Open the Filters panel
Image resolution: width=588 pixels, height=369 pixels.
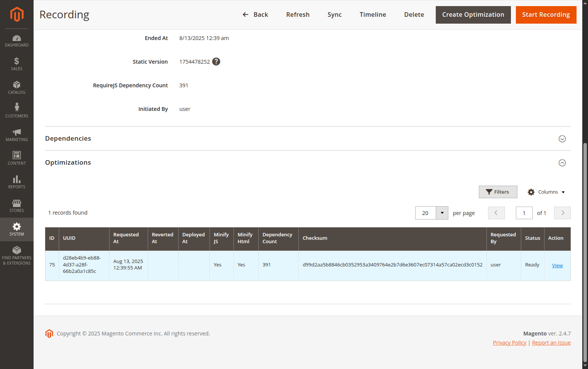498,192
